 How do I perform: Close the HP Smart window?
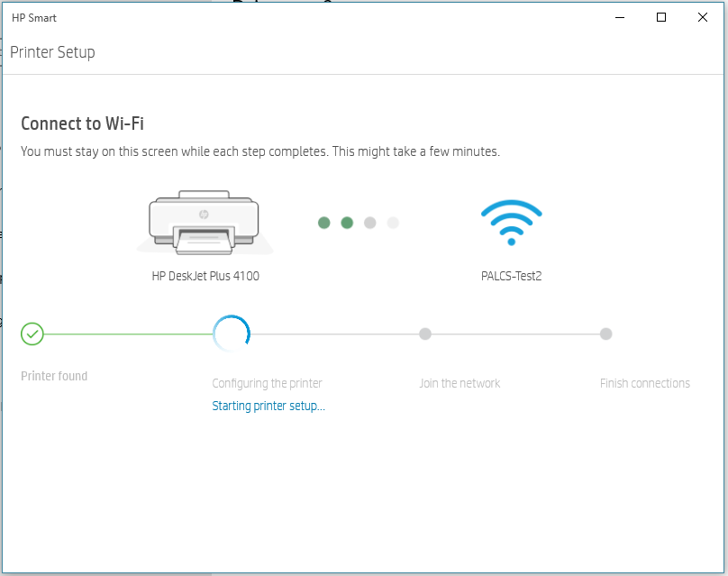(x=703, y=17)
